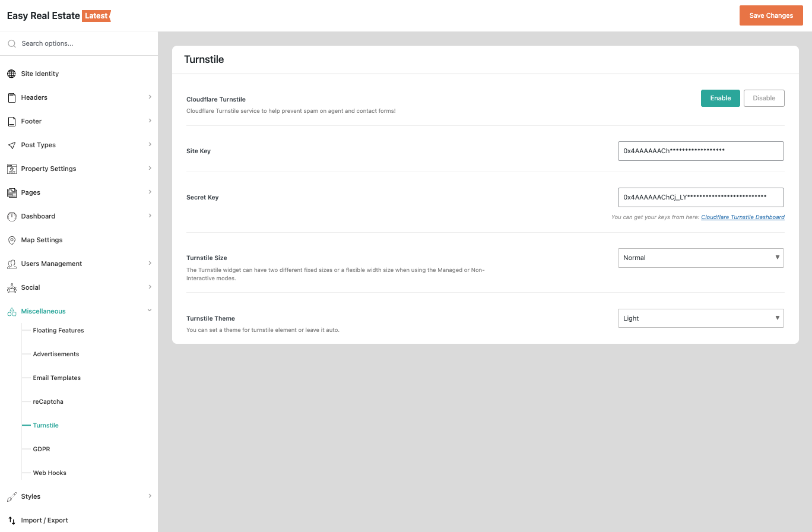Save changes with the orange button
The height and width of the screenshot is (532, 812).
tap(770, 15)
